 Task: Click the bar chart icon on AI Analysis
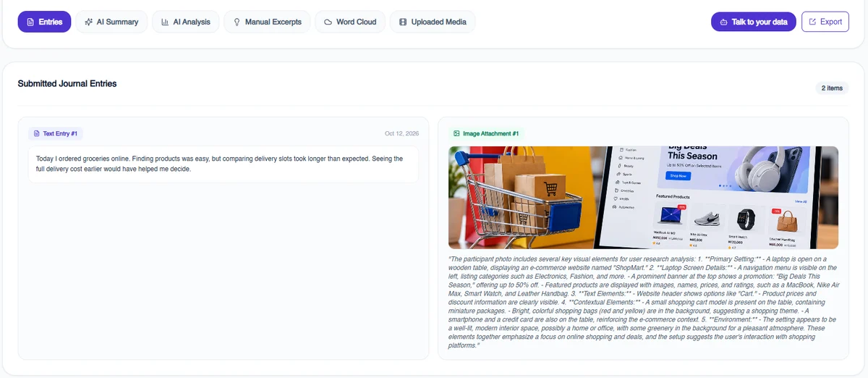(165, 22)
